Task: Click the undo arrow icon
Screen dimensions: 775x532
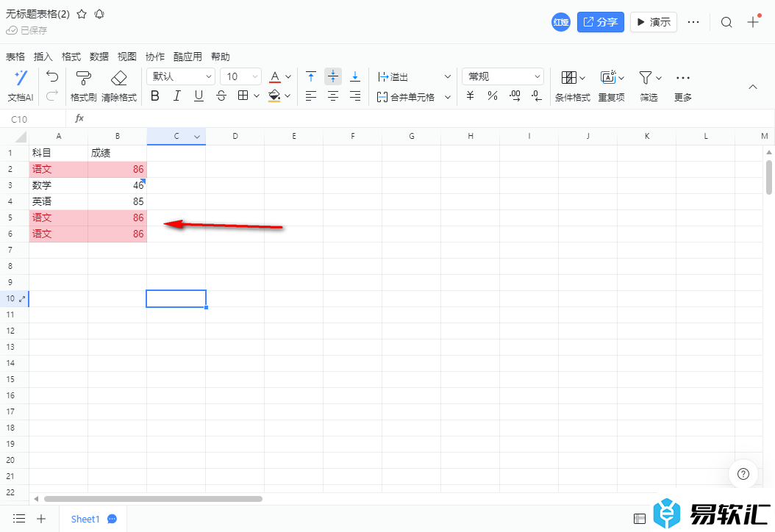Action: tap(52, 76)
